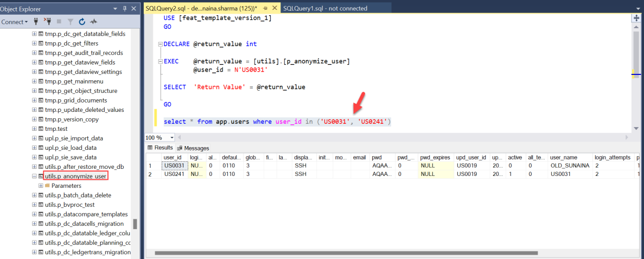Image resolution: width=644 pixels, height=259 pixels.
Task: Select upl.p_sie_save_data procedure
Action: [71, 157]
